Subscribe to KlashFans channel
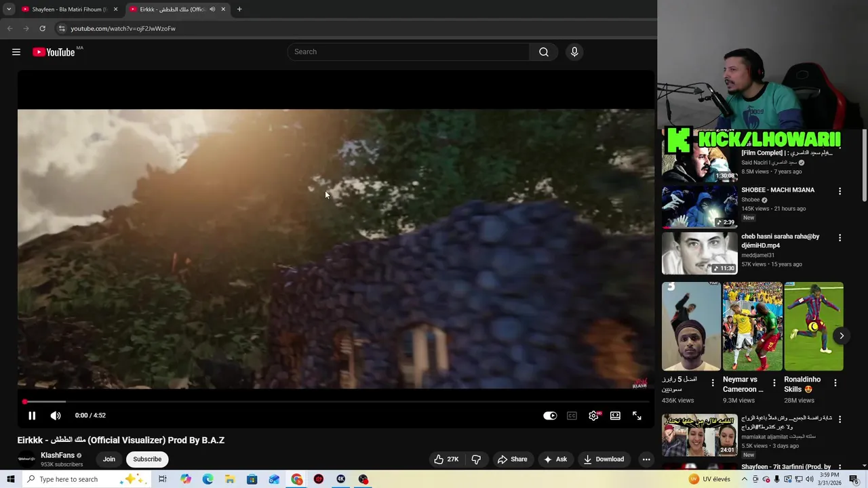Screen dimensions: 868x488 pyautogui.click(x=147, y=459)
